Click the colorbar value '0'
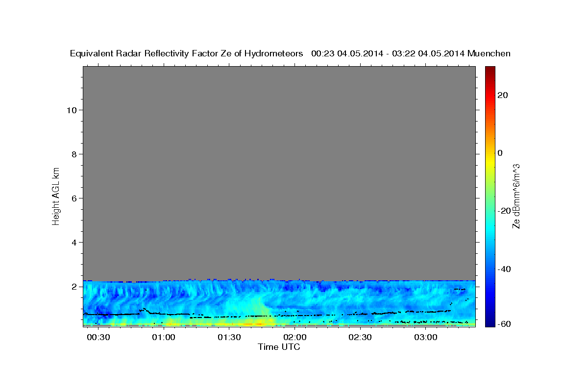588x392 pixels. tap(500, 153)
